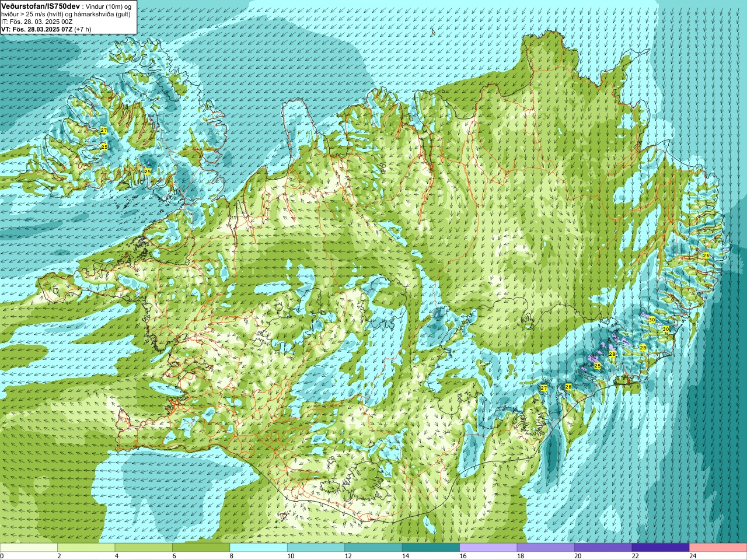Click legend scale number '20'
The image size is (747, 560).
tap(578, 556)
